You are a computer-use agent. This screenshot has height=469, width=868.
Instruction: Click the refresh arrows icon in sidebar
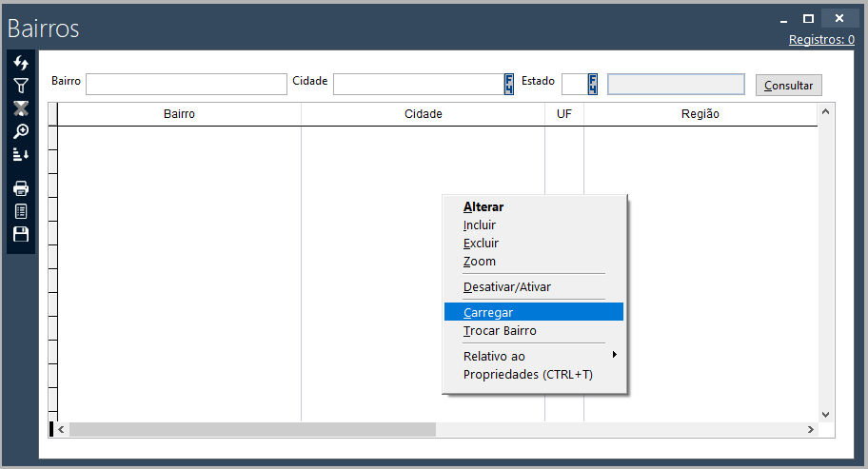pyautogui.click(x=21, y=63)
